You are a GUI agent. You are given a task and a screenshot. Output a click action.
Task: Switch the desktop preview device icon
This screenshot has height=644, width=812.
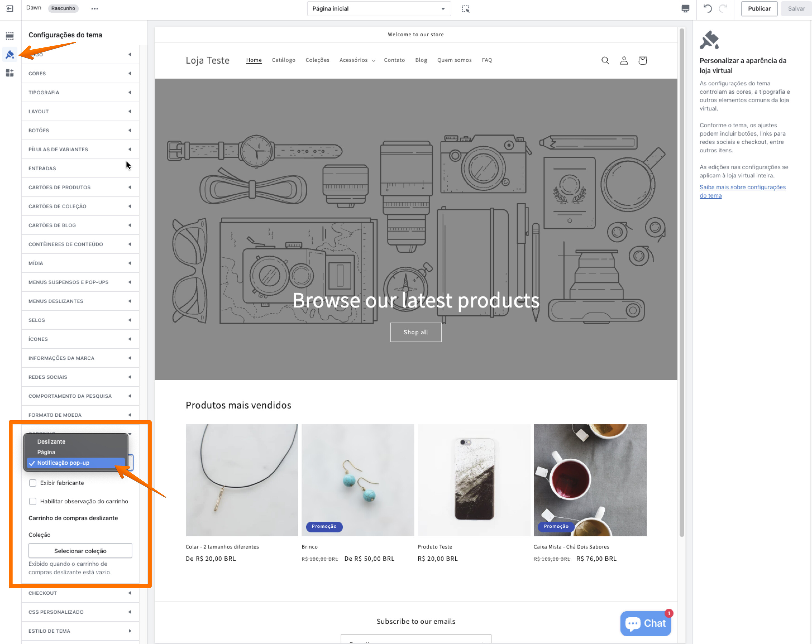tap(685, 9)
